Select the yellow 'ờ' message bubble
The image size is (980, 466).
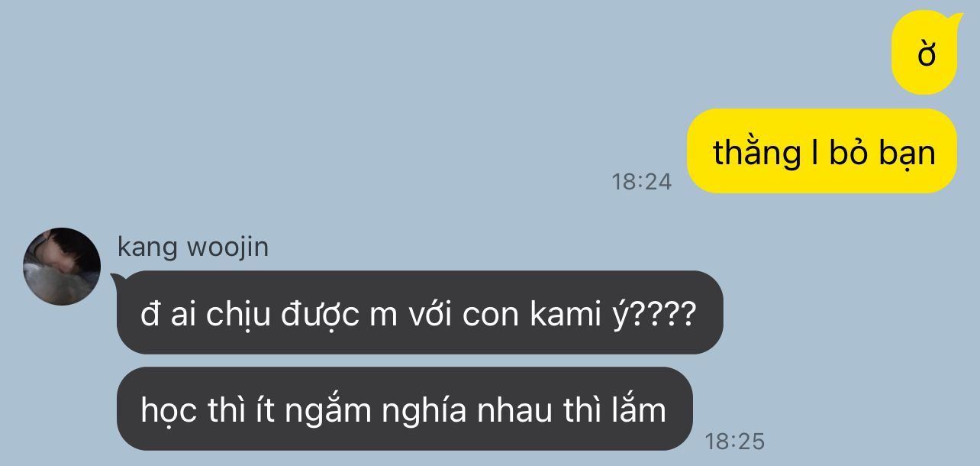tap(926, 53)
